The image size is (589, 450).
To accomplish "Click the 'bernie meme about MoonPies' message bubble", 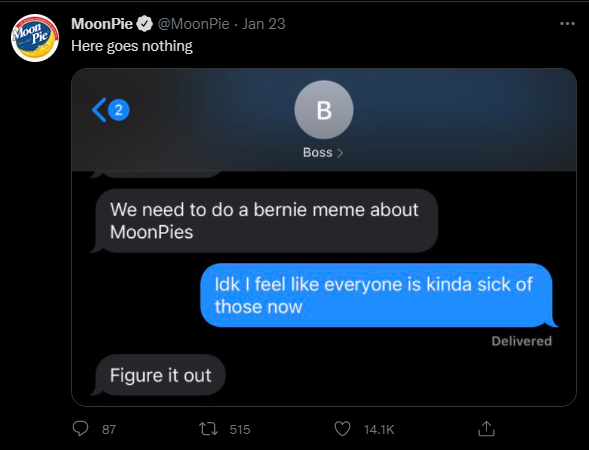I will 266,221.
